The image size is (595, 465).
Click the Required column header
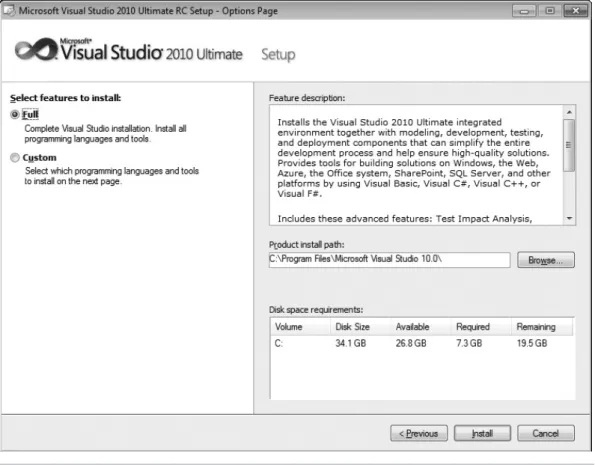pos(481,327)
